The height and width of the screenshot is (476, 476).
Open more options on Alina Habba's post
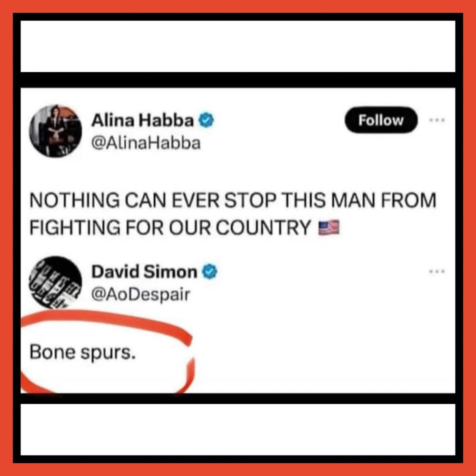coord(437,120)
